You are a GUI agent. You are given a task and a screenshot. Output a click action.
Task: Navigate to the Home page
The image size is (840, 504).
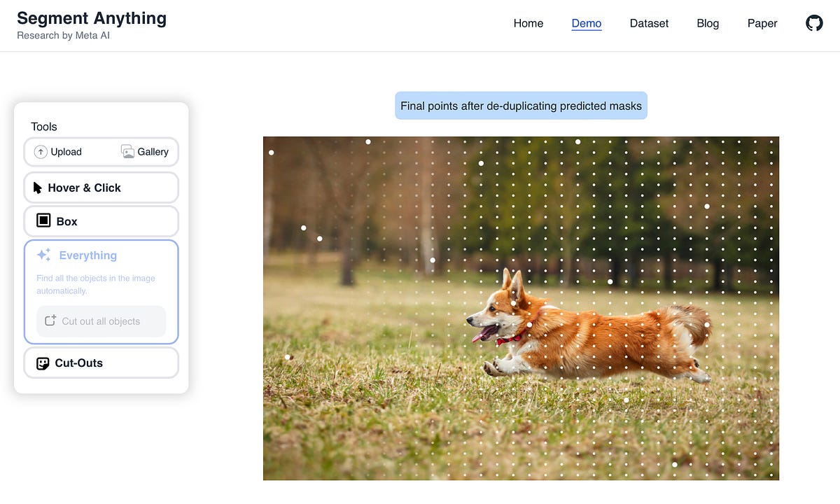[528, 23]
